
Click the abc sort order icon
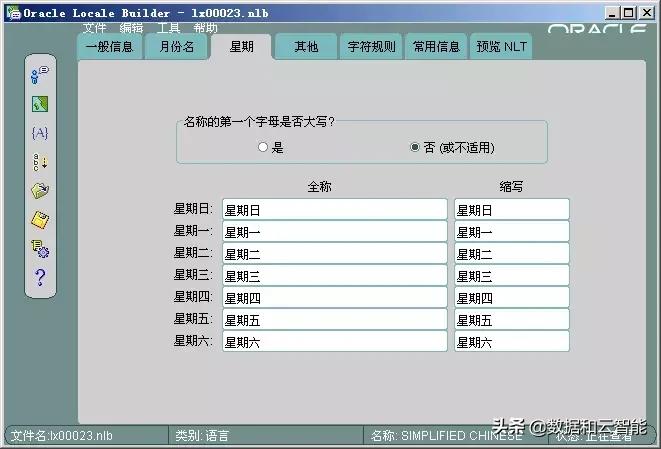[x=40, y=162]
